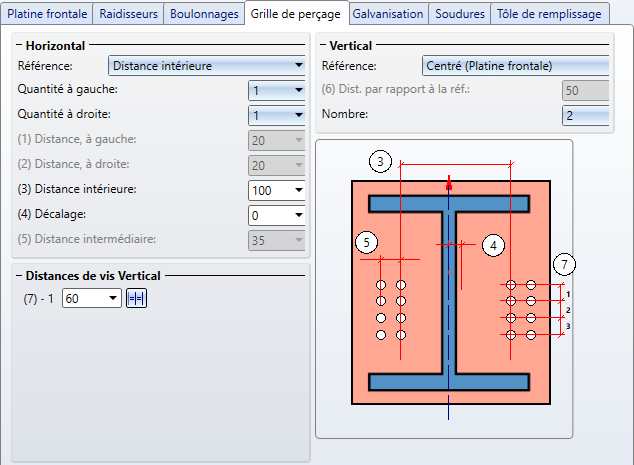Collapse the Vertical section

coord(322,46)
